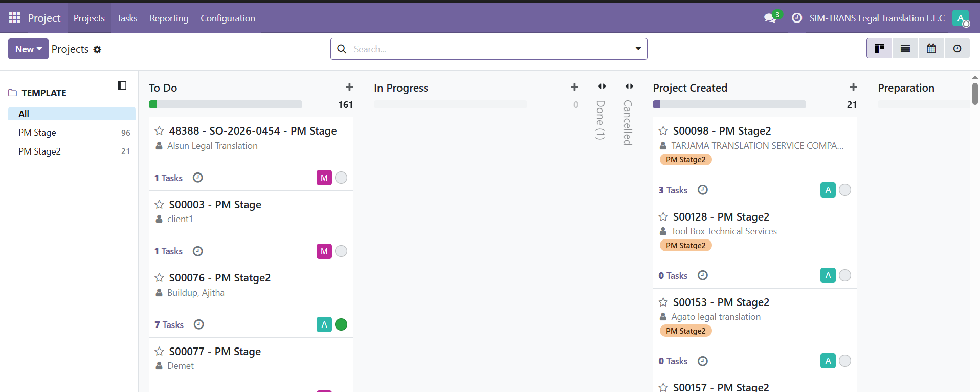Open Reporting menu
Image resolution: width=980 pixels, height=392 pixels.
pos(169,18)
